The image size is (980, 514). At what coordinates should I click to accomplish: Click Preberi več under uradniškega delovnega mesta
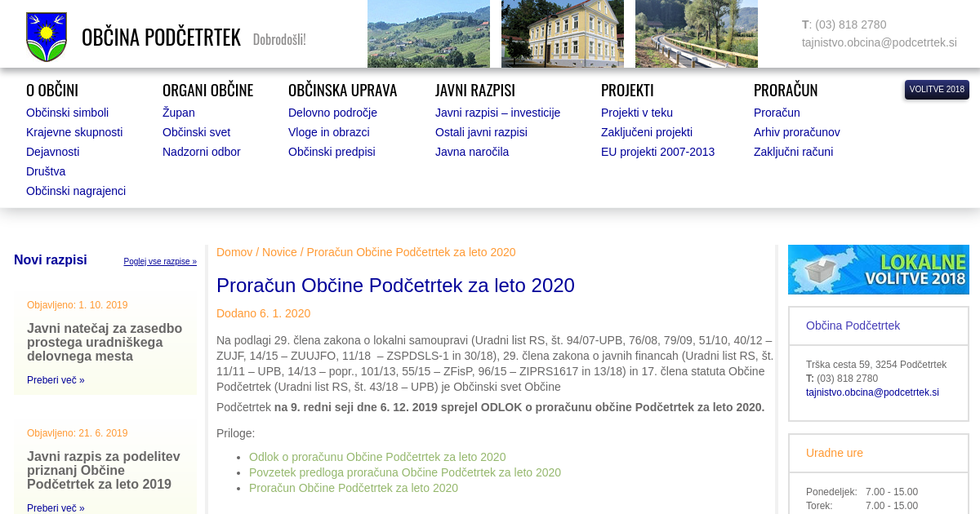click(56, 380)
